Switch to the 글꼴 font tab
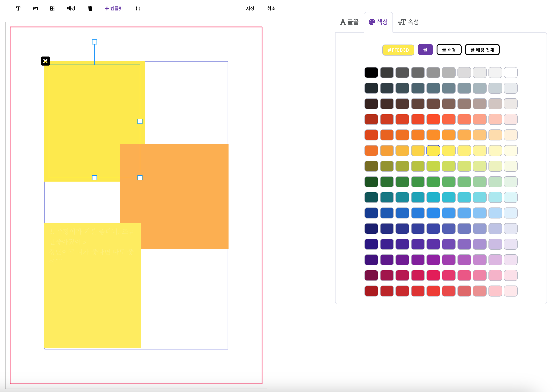The height and width of the screenshot is (392, 553). (349, 22)
